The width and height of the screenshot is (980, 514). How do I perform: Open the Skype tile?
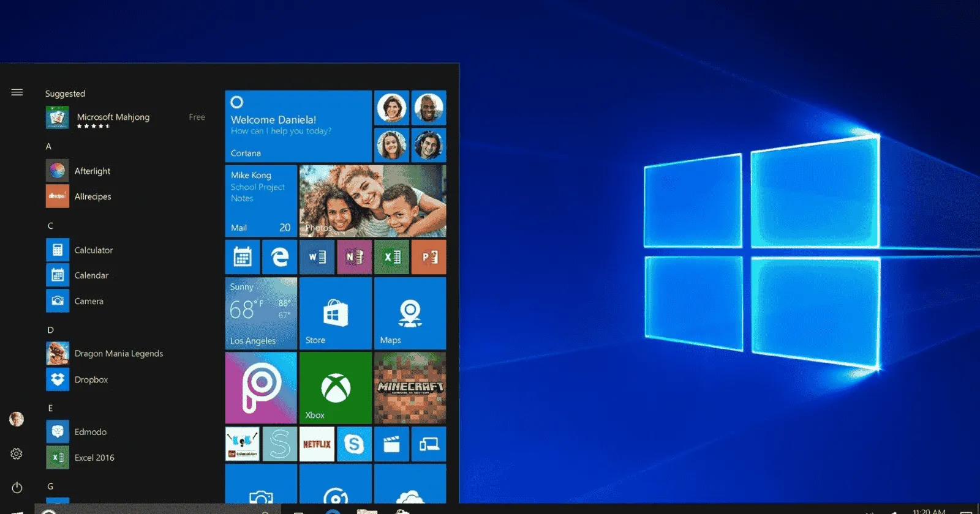point(354,444)
